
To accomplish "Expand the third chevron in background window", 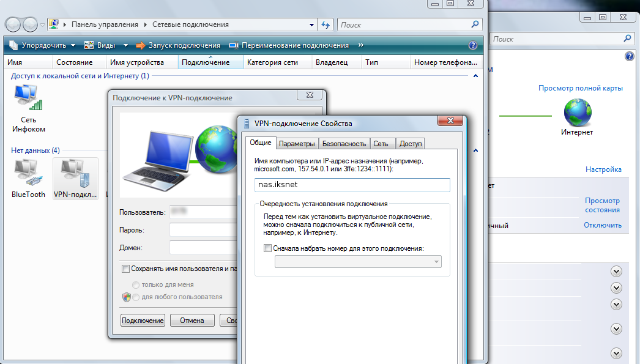I will pyautogui.click(x=616, y=305).
